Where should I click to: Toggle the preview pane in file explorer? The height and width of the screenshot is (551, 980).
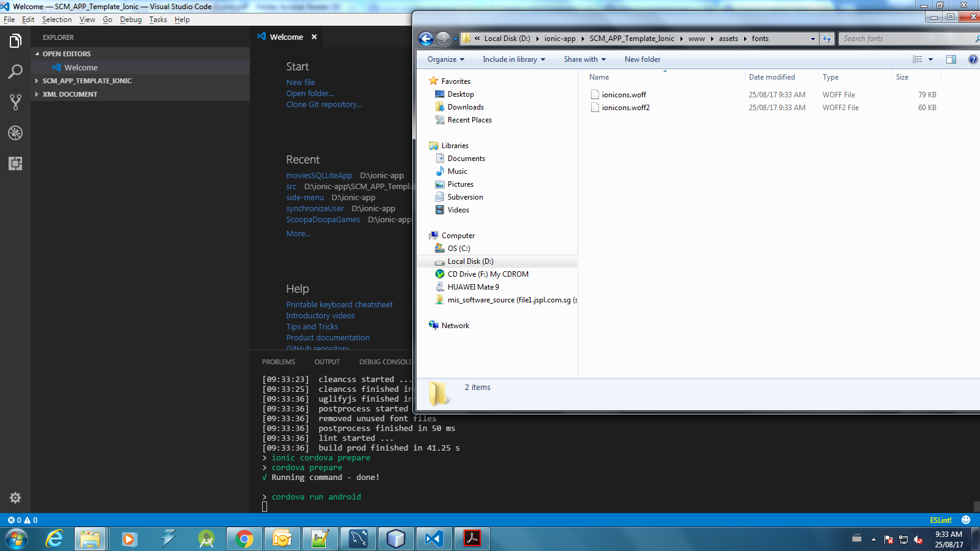click(x=951, y=59)
